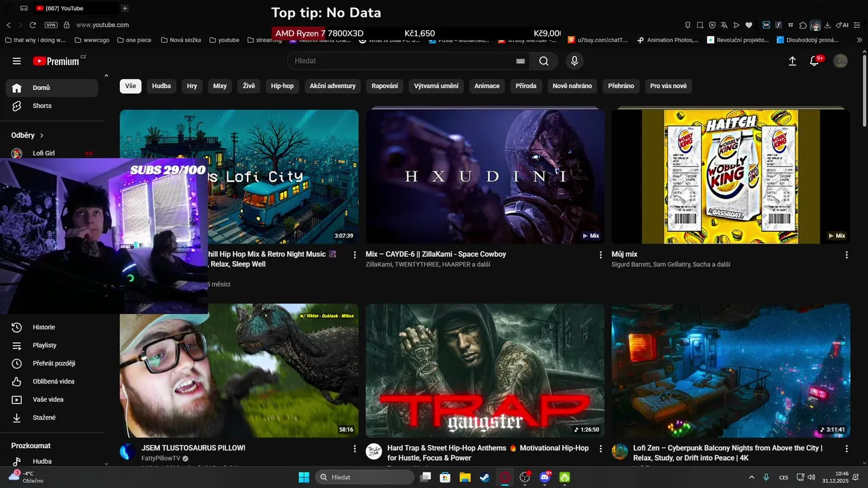
Task: Open the GX Corner gamepad icon
Action: coord(24,8)
